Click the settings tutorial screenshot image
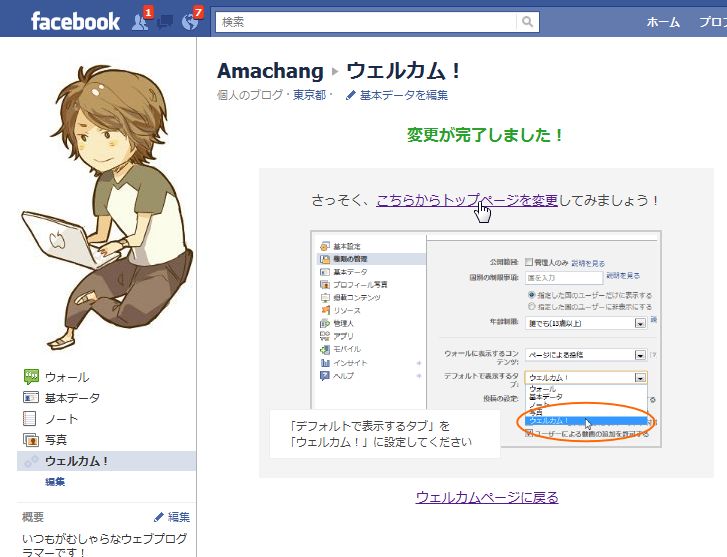727x557 pixels. point(486,339)
